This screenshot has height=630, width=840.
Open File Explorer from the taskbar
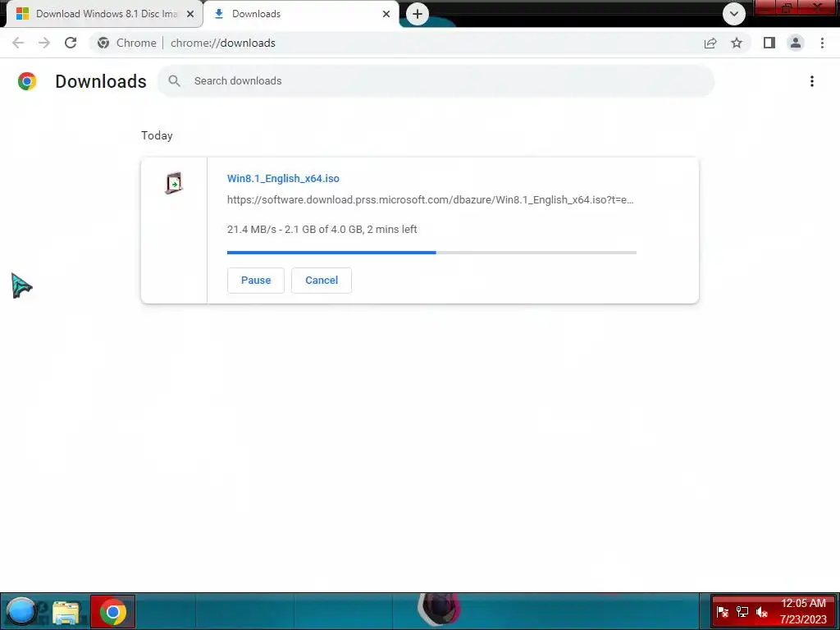pyautogui.click(x=66, y=612)
